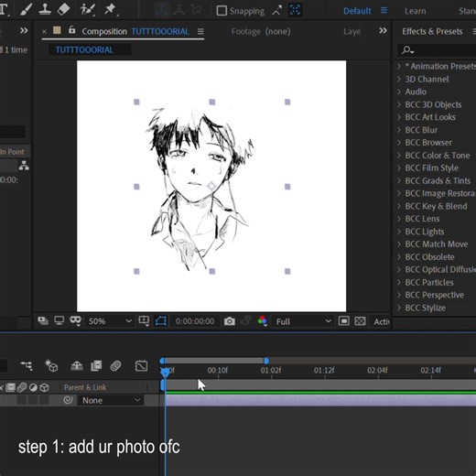Click the snap to edges extension icon
Screen dimensions: 476x476
[x=277, y=11]
